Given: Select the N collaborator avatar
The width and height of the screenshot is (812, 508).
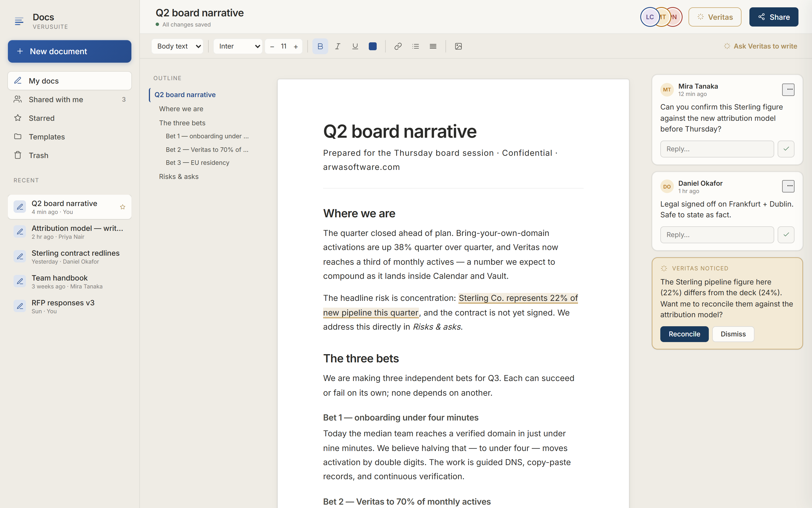Looking at the screenshot, I should coord(675,17).
